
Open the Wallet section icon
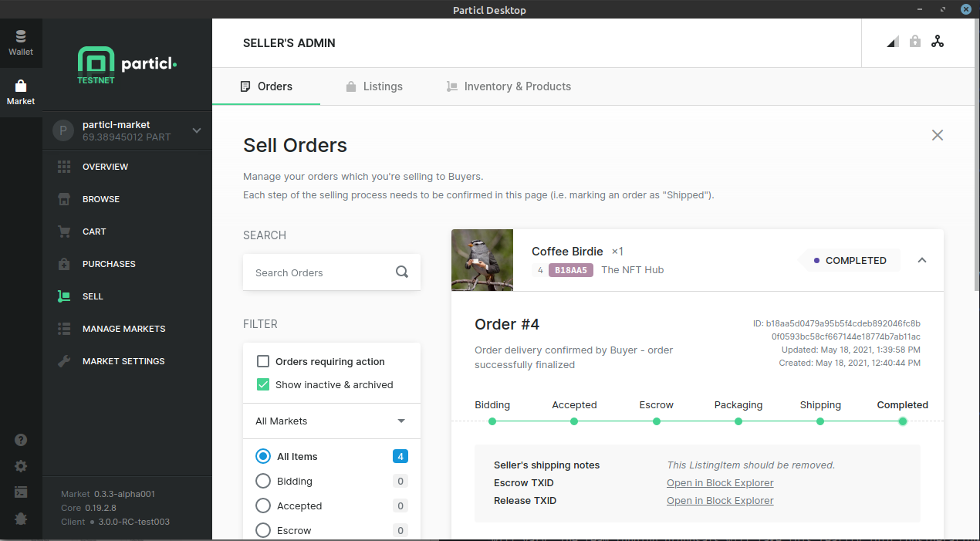(x=21, y=36)
